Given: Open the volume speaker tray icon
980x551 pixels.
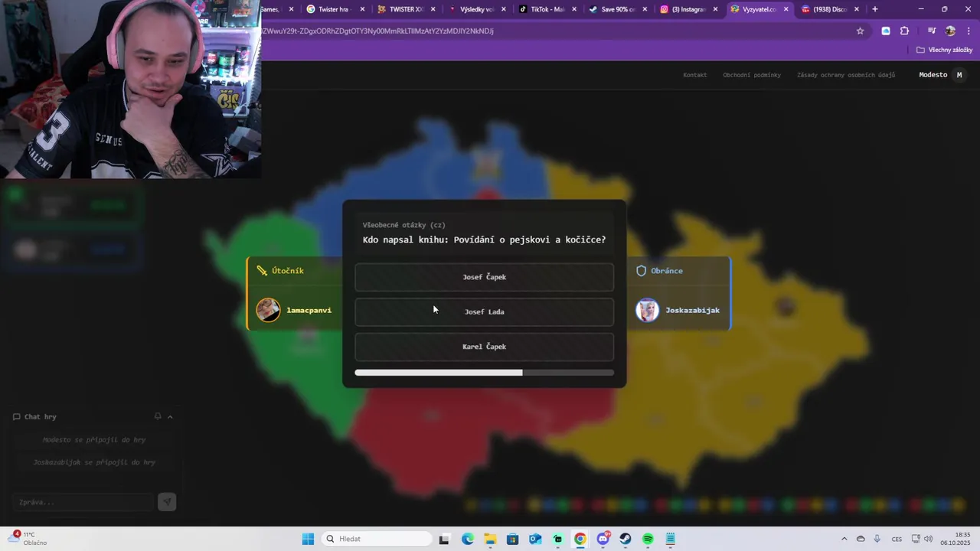Looking at the screenshot, I should click(928, 539).
